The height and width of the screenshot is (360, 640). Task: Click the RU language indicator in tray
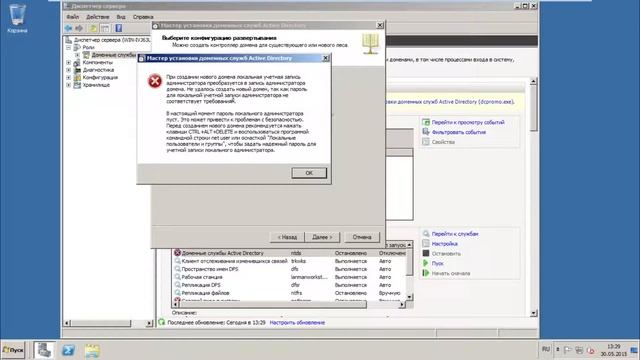click(x=546, y=349)
